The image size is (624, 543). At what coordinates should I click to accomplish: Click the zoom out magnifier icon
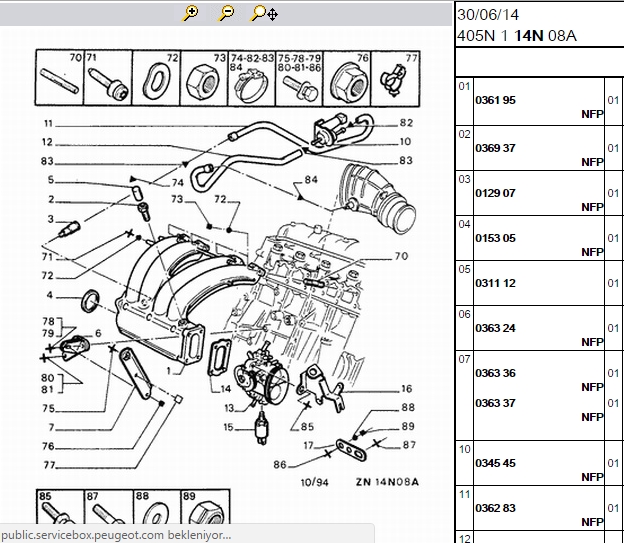226,13
